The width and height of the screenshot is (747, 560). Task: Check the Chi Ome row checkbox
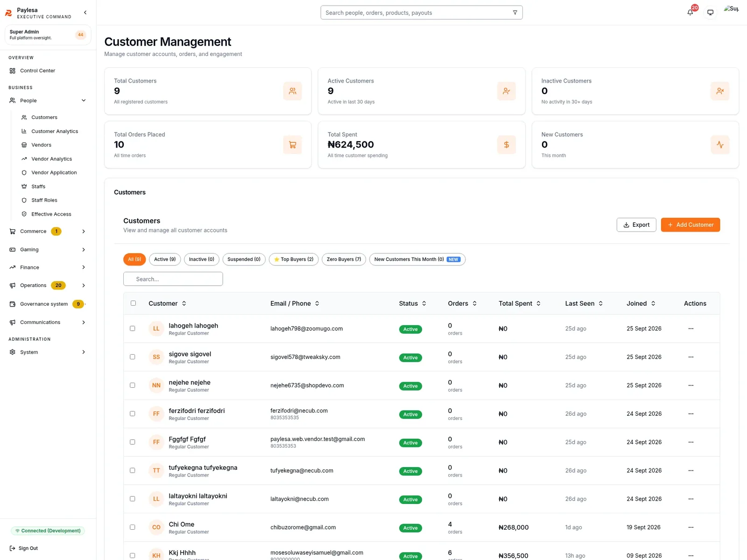[133, 527]
